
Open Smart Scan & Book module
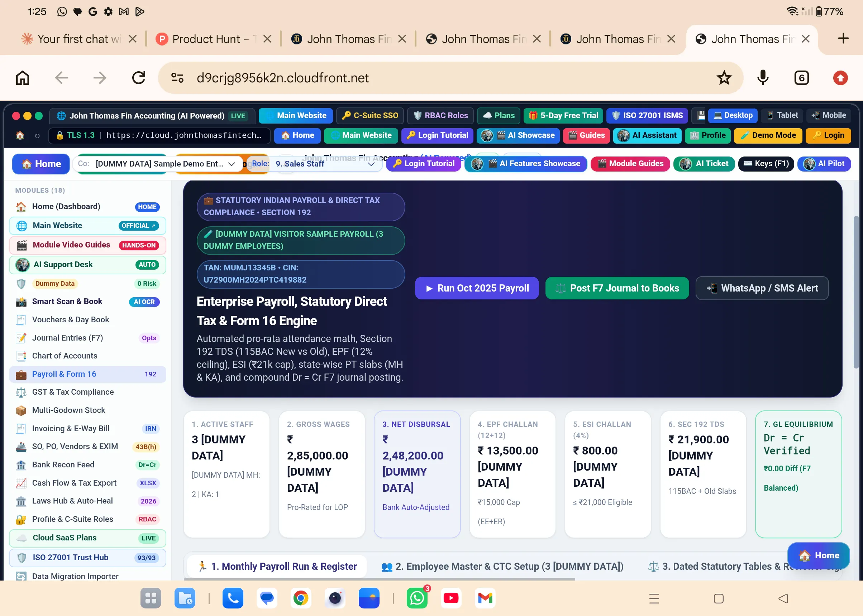pyautogui.click(x=88, y=302)
